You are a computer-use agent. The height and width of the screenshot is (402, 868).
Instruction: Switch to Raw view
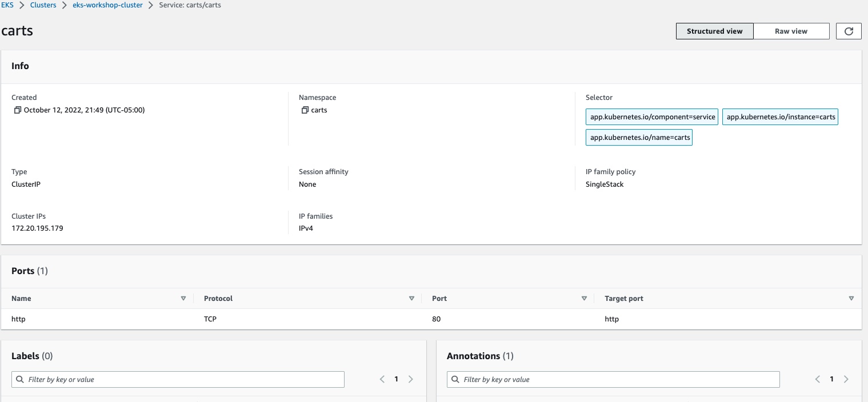click(x=791, y=31)
